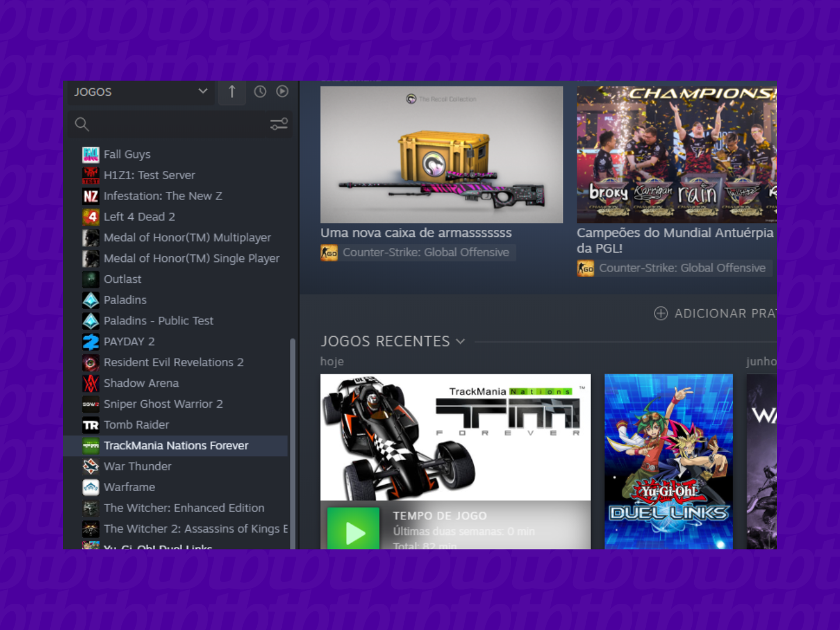The height and width of the screenshot is (630, 840).
Task: Click the War Thunder icon
Action: [x=90, y=467]
